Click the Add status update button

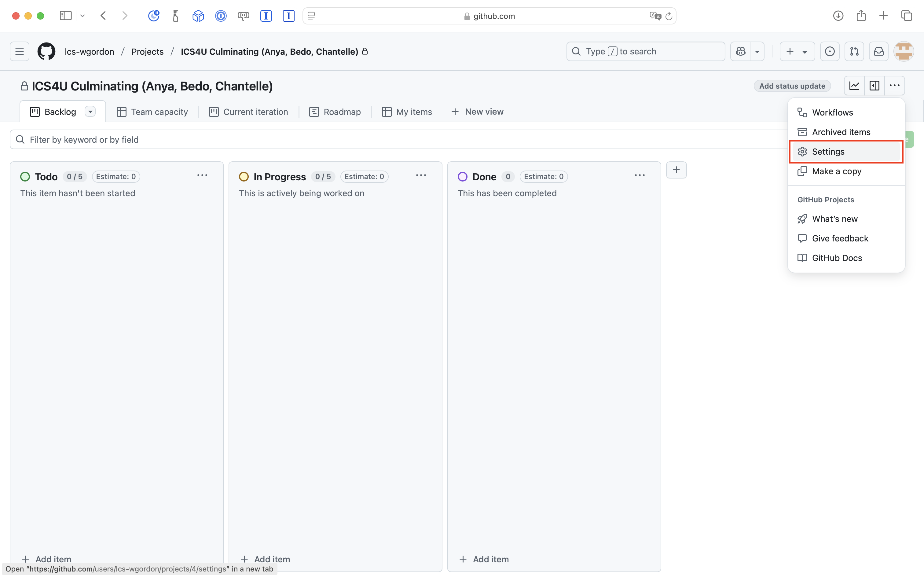pos(792,86)
